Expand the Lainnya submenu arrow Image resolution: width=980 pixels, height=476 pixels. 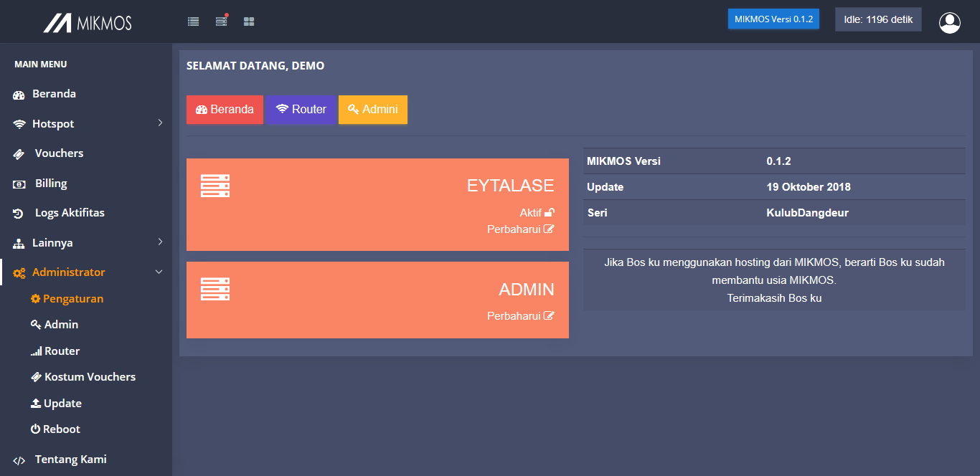click(x=160, y=242)
